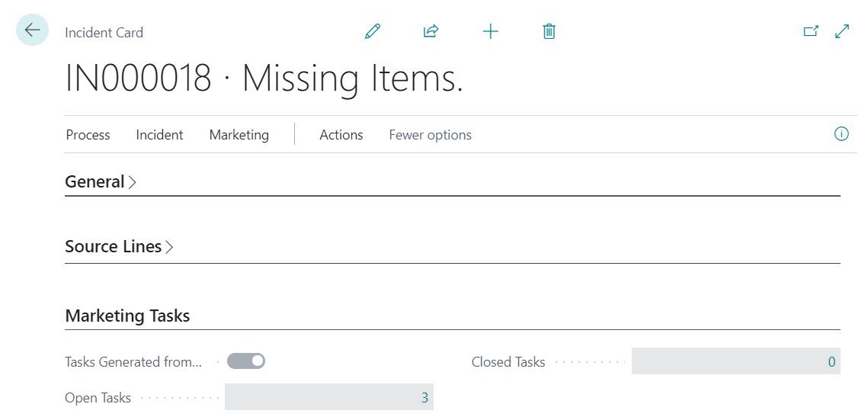
Task: Open the card in a new window
Action: point(811,31)
